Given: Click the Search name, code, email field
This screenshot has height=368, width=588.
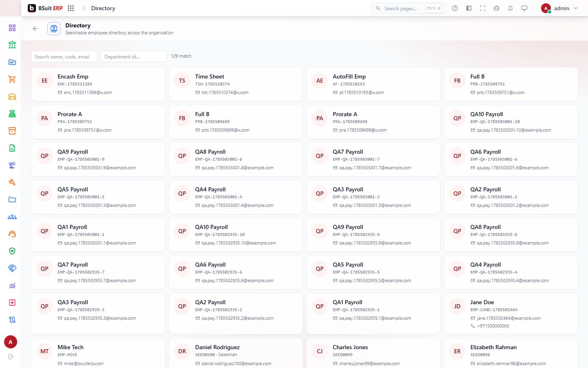Looking at the screenshot, I should tap(64, 56).
